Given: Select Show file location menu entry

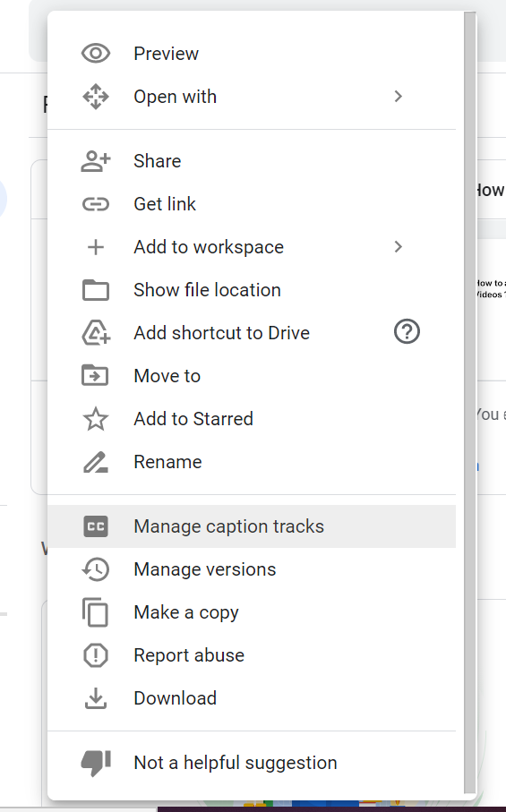Looking at the screenshot, I should pyautogui.click(x=252, y=290).
